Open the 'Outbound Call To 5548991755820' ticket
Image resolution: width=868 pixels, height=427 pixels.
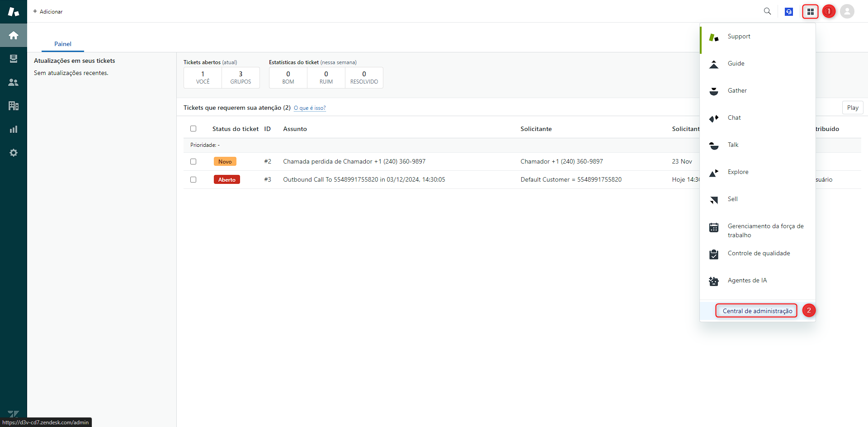364,179
